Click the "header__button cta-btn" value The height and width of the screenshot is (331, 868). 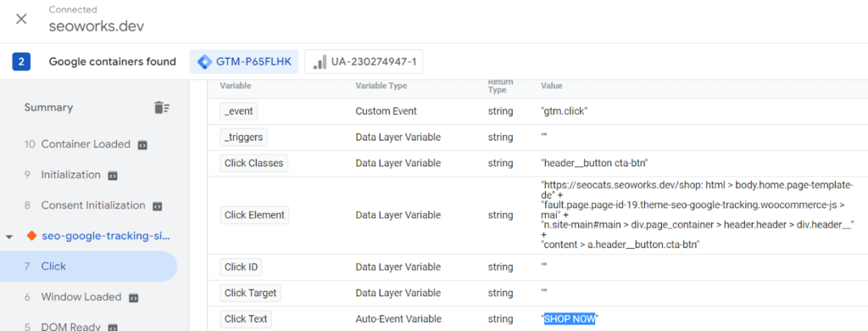click(x=594, y=163)
